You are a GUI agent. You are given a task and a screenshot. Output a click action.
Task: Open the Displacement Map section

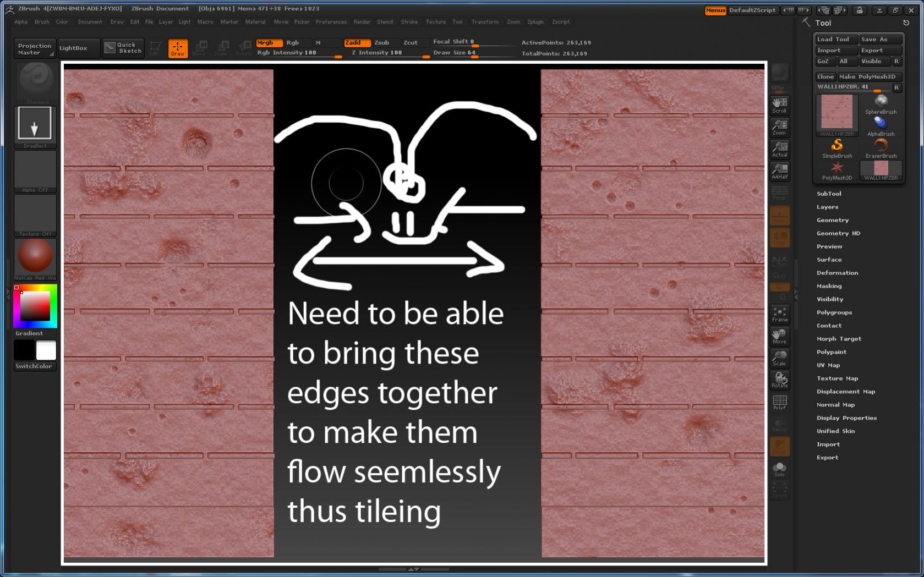846,391
